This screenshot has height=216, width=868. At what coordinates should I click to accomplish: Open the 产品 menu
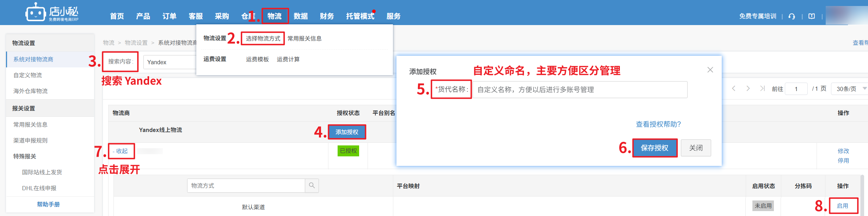[x=143, y=16]
